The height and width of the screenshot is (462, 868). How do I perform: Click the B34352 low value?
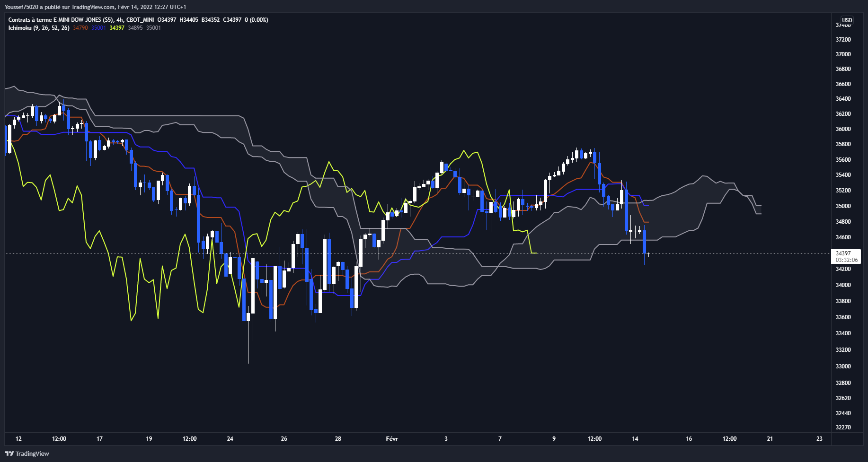click(x=211, y=20)
